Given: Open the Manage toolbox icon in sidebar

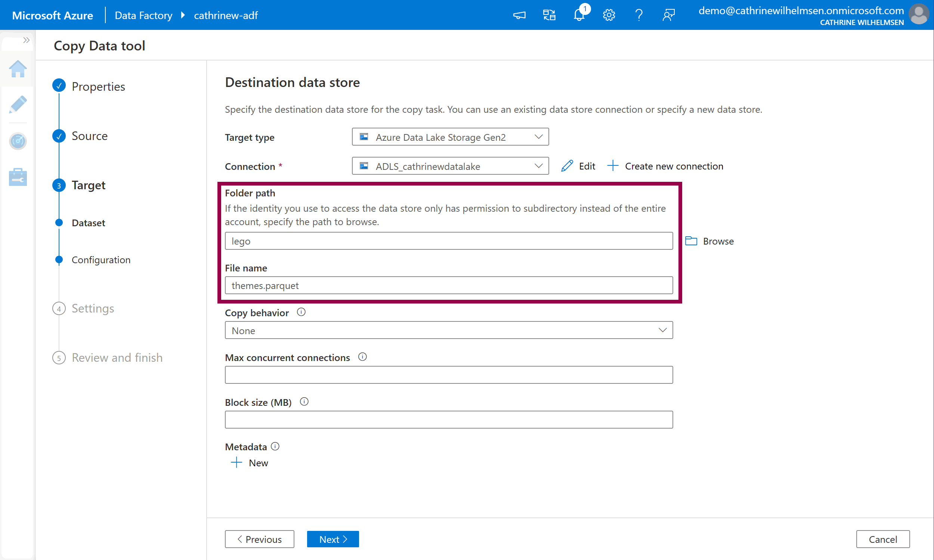Looking at the screenshot, I should 18,177.
